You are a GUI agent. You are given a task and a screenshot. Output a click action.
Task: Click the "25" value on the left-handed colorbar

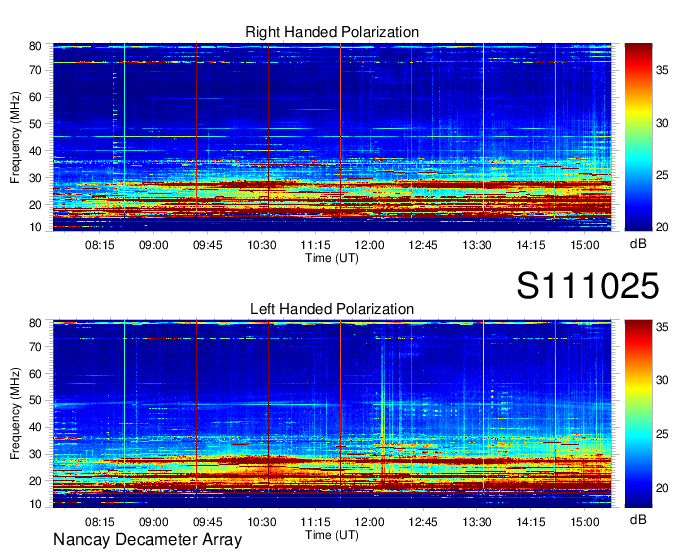(662, 434)
